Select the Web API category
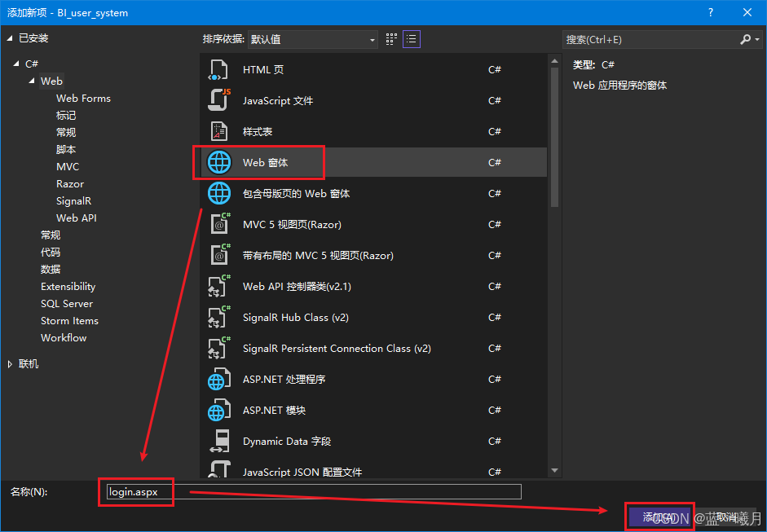767x532 pixels. coord(77,218)
